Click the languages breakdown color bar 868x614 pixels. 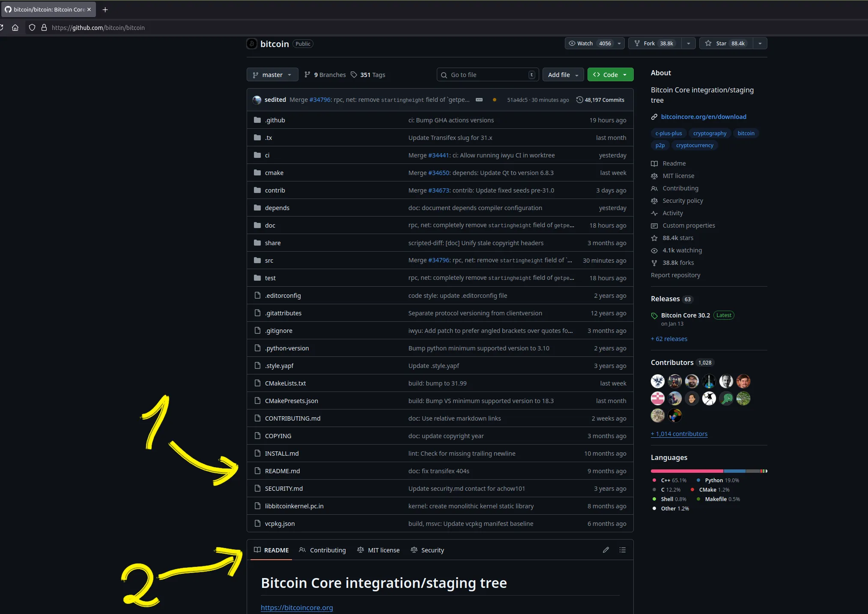pyautogui.click(x=709, y=471)
